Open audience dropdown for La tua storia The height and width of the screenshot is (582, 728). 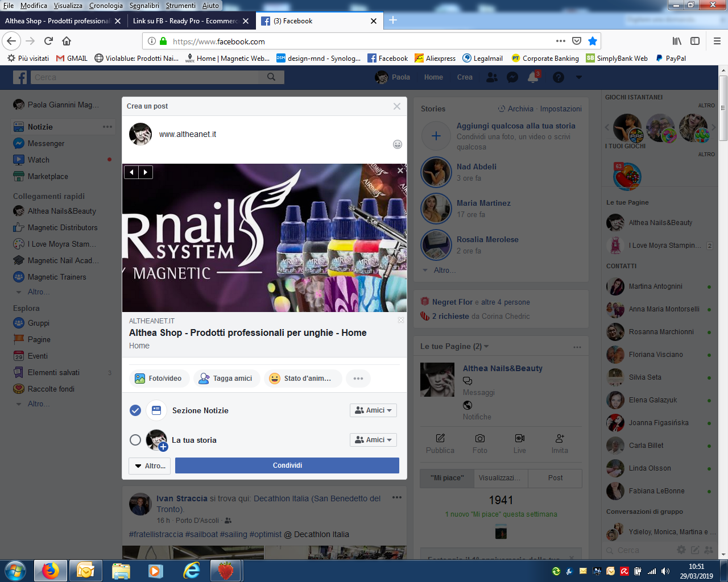pyautogui.click(x=373, y=440)
